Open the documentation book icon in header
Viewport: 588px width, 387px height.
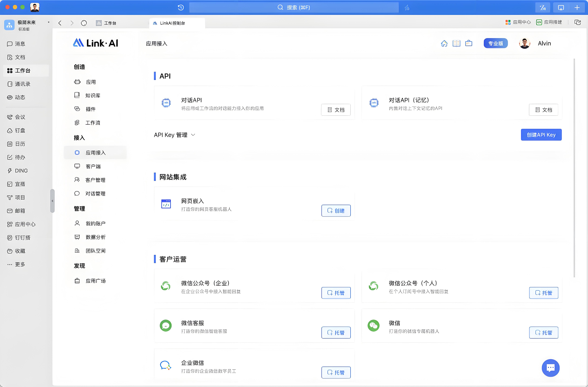click(456, 43)
